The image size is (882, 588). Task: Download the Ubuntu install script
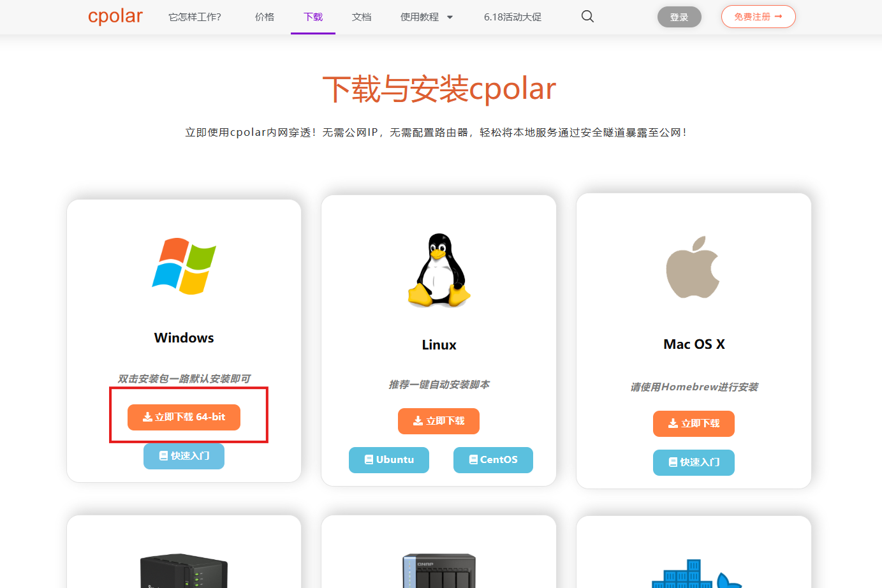point(389,460)
